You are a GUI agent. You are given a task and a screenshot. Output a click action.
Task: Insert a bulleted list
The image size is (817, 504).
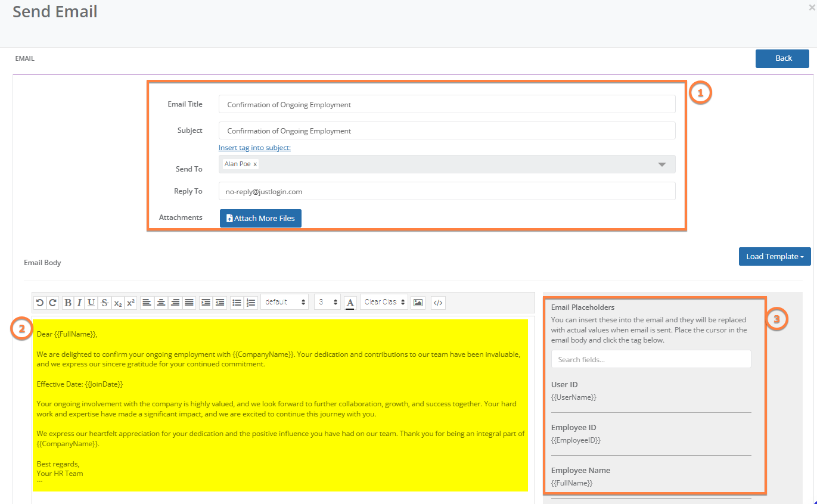(237, 303)
